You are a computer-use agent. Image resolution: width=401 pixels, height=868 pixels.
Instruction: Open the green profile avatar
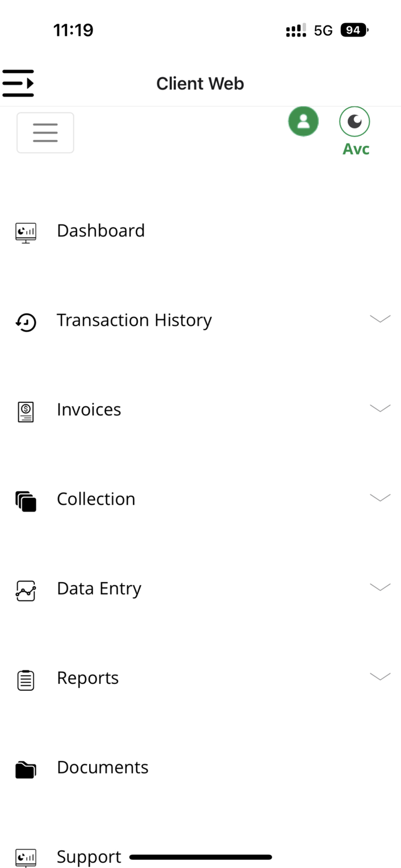coord(303,121)
